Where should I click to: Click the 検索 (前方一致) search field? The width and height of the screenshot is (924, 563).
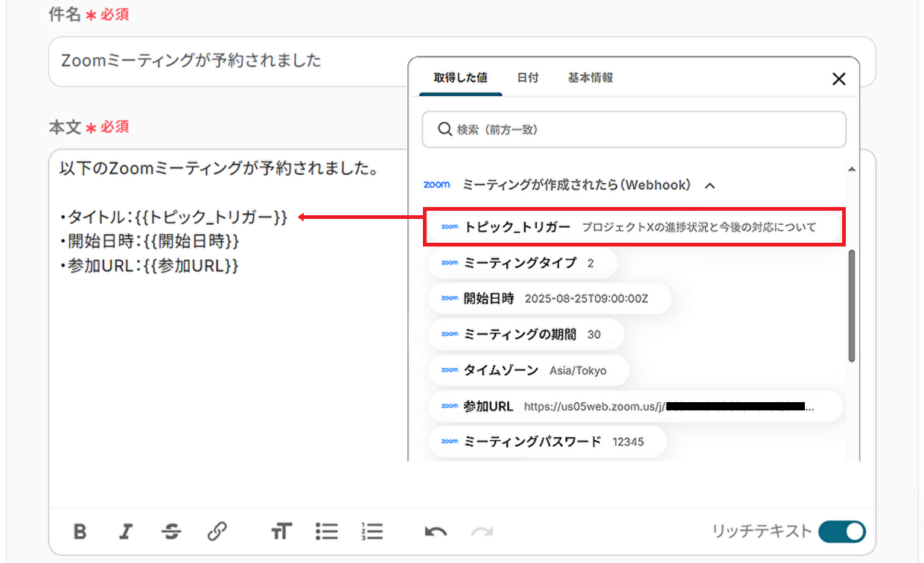pos(634,130)
